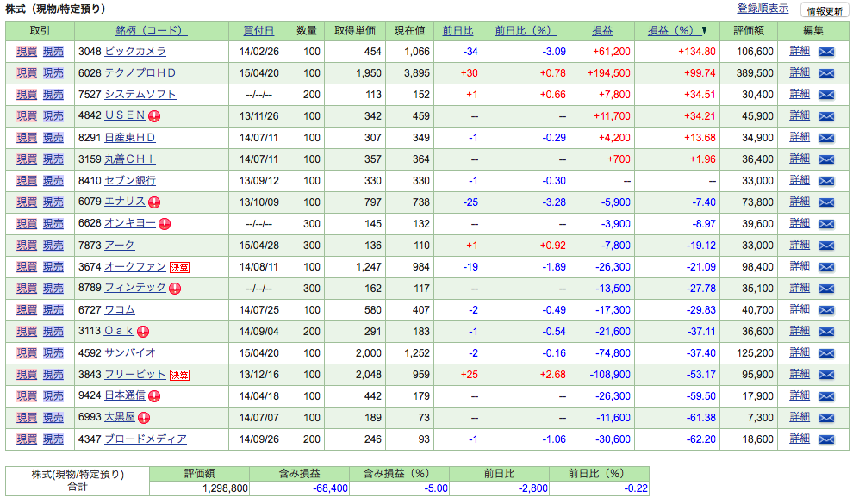Image resolution: width=859 pixels, height=504 pixels.
Task: Click mail alert icon for テクノプロHD row
Action: tap(826, 73)
